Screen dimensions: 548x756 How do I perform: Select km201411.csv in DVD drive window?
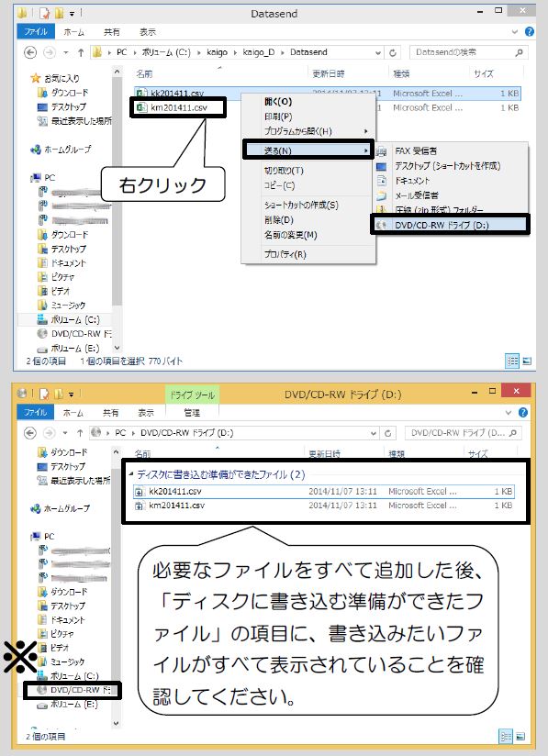pos(324,506)
